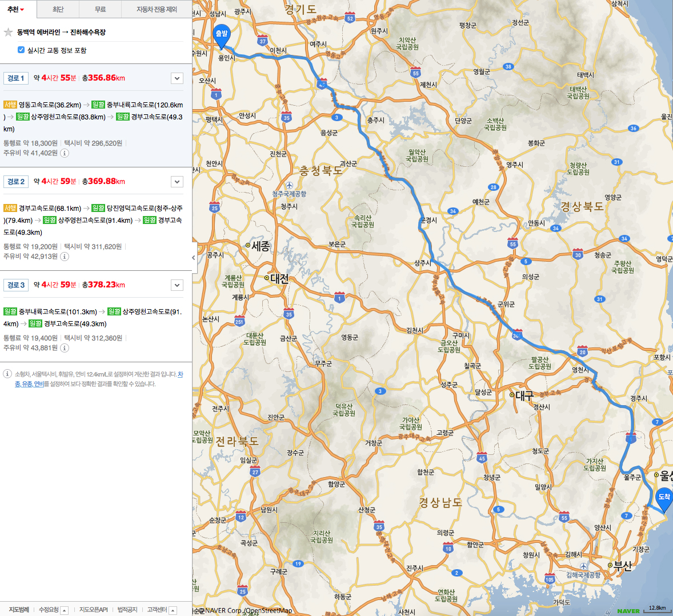Click the 김해국제공항 airport icon
Screen dimensions: 673x616
pos(583,566)
